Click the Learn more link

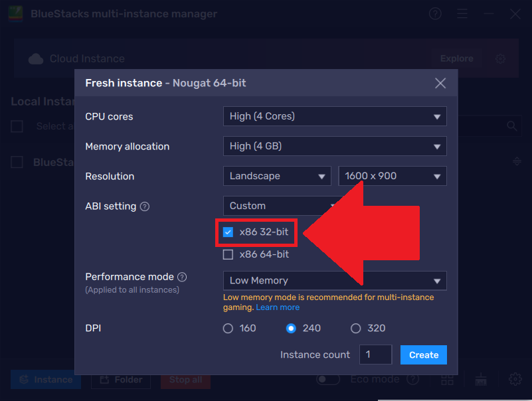(x=278, y=307)
